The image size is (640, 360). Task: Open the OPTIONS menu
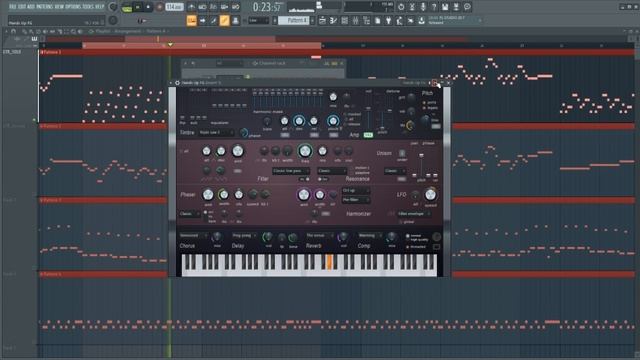[73, 7]
